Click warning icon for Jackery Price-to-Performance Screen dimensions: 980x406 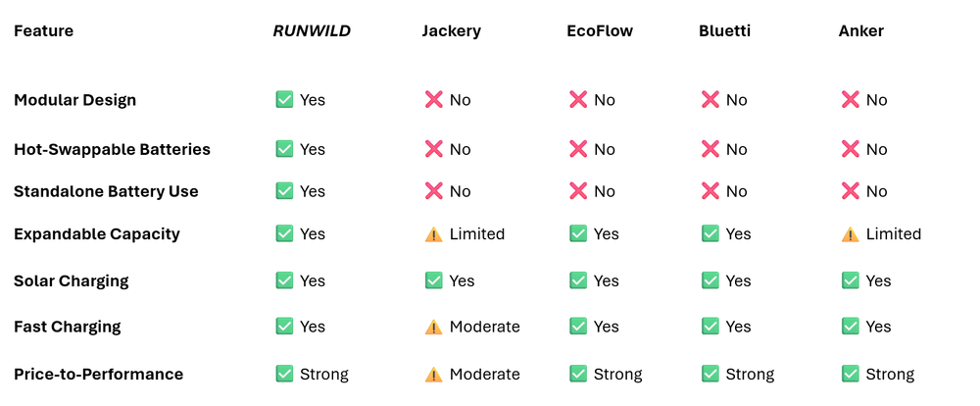[x=433, y=374]
